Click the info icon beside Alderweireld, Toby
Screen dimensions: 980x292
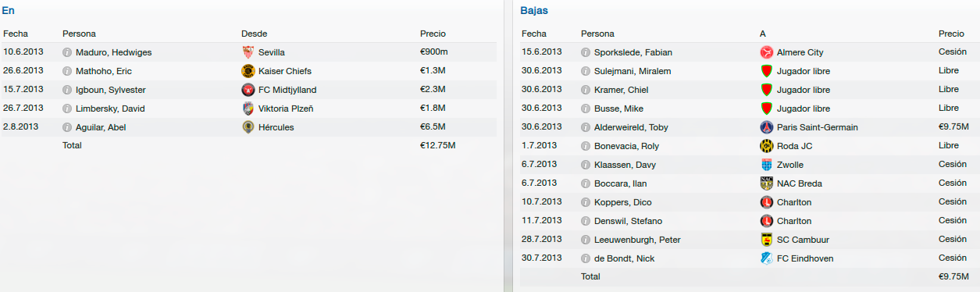[586, 127]
